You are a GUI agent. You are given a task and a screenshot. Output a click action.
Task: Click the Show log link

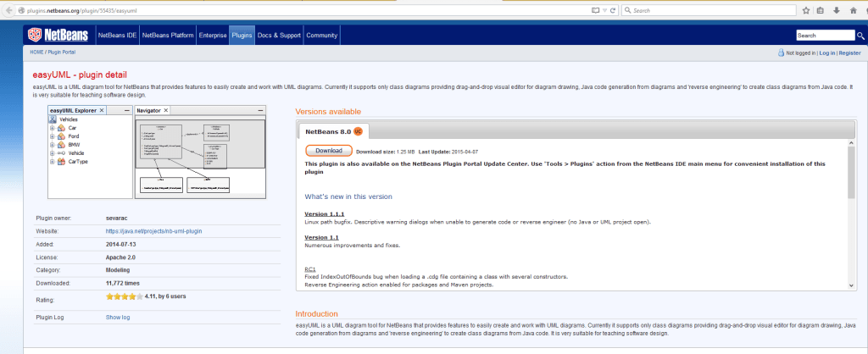pyautogui.click(x=118, y=317)
